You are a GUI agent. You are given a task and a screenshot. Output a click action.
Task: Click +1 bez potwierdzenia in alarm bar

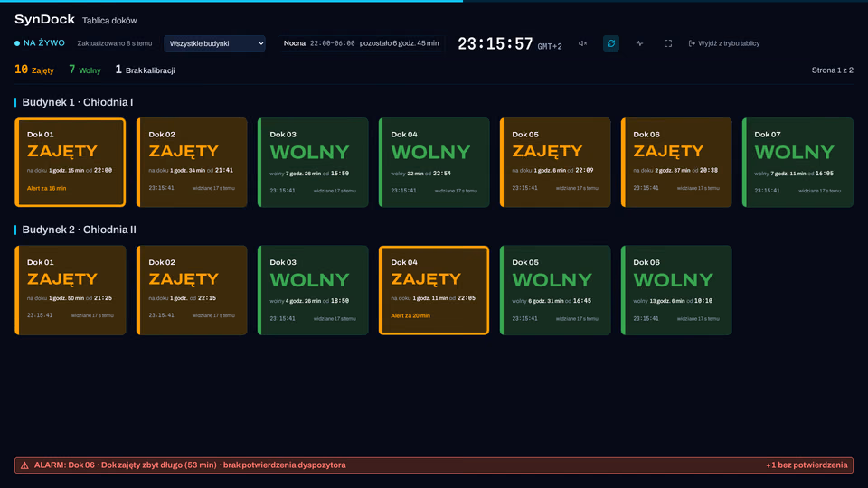click(807, 465)
